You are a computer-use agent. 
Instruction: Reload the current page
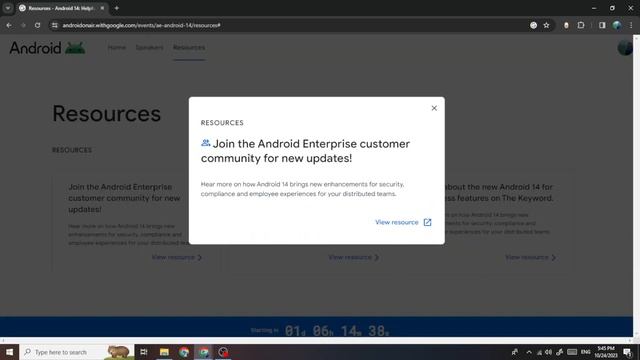[x=38, y=25]
